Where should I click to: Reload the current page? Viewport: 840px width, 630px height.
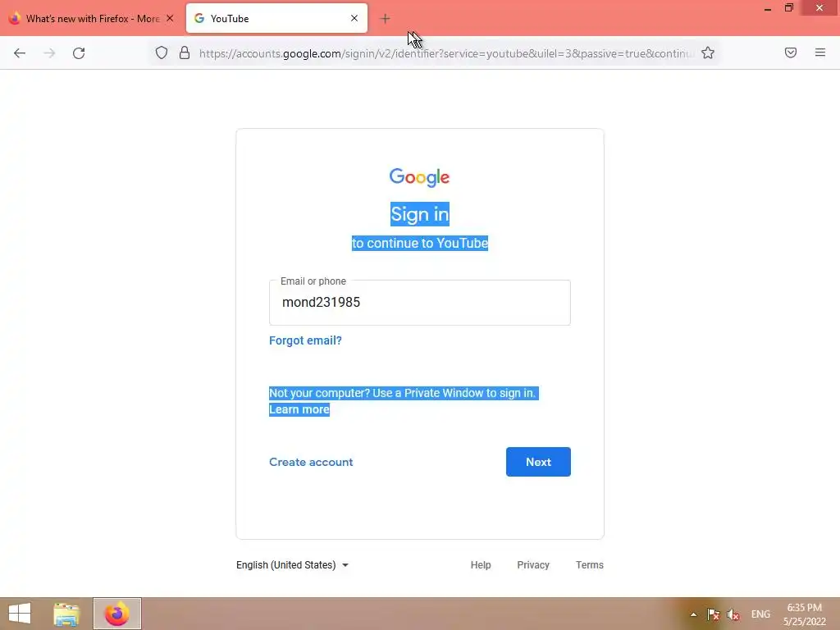79,53
